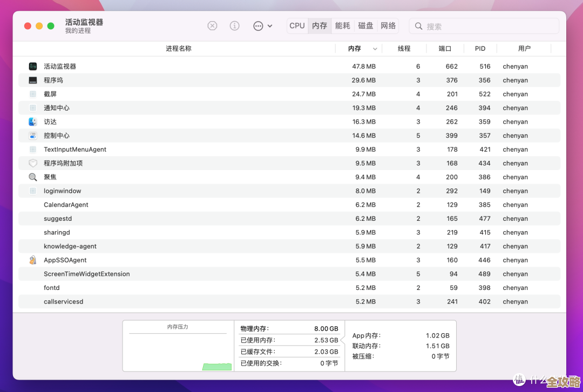Click the 活动监视器 icon in the process list
The width and height of the screenshot is (583, 392).
tap(32, 66)
